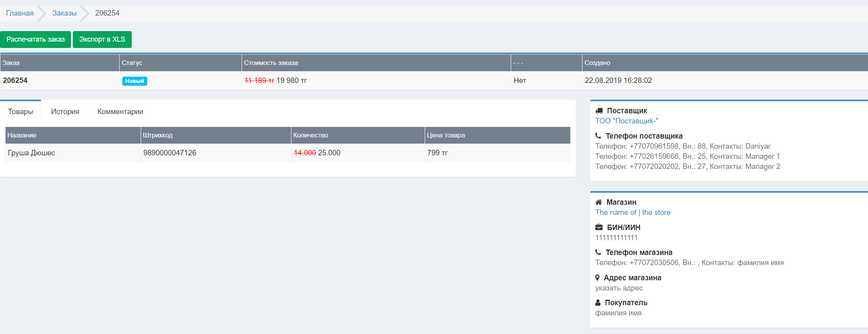Click the truck icon beside Поставщик
The width and height of the screenshot is (868, 334).
pyautogui.click(x=599, y=111)
